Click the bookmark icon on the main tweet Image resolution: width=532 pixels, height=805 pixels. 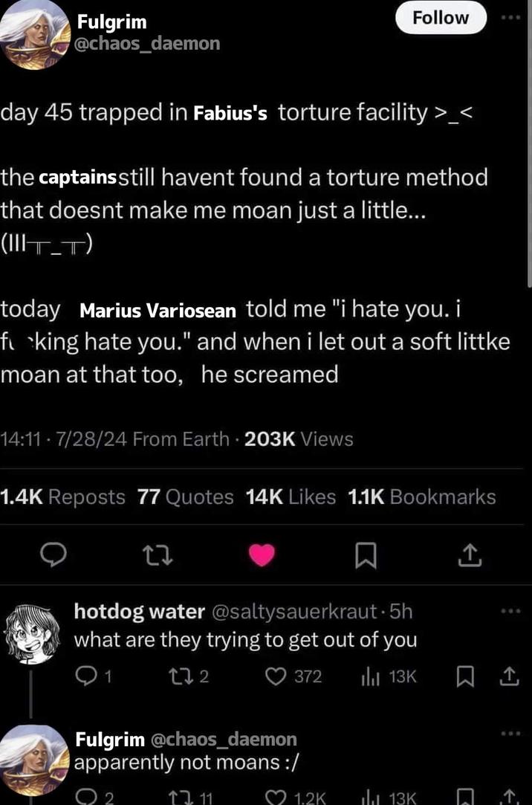[x=366, y=555]
